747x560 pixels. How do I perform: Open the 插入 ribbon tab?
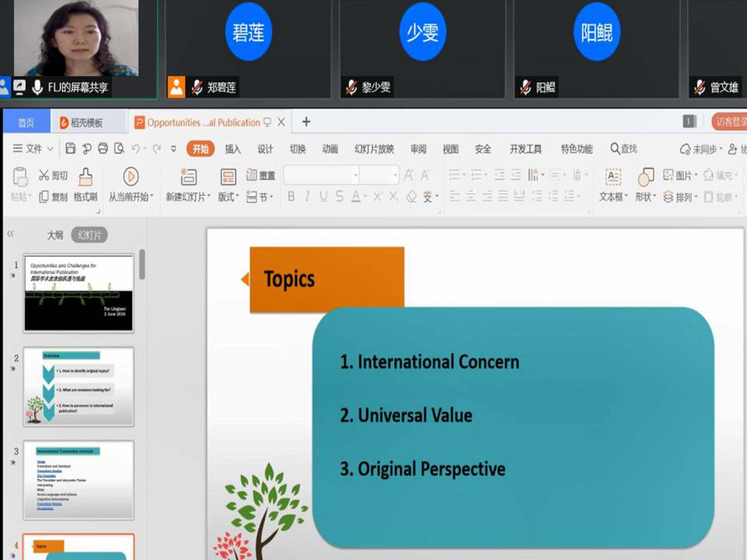point(233,149)
